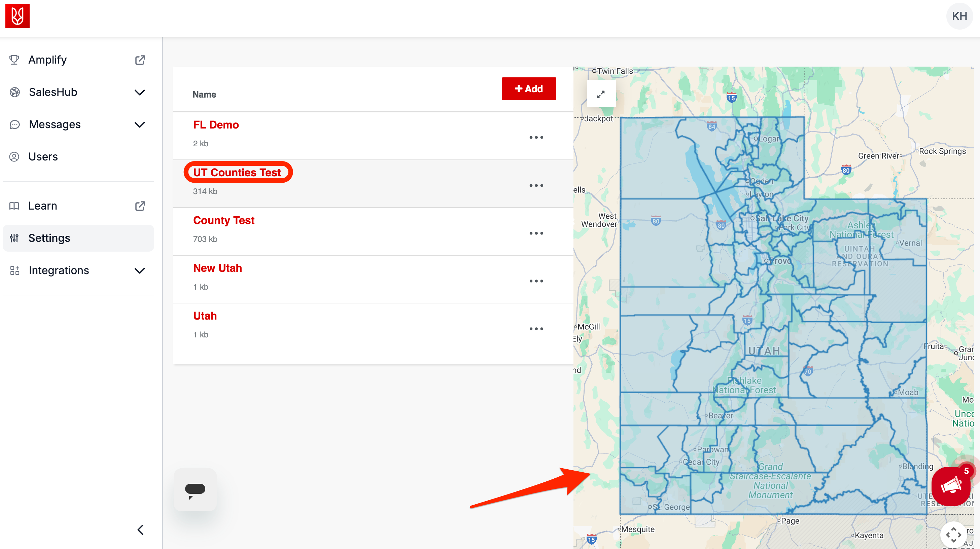Open the UT Counties Test territory file
The height and width of the screenshot is (549, 980).
point(238,172)
